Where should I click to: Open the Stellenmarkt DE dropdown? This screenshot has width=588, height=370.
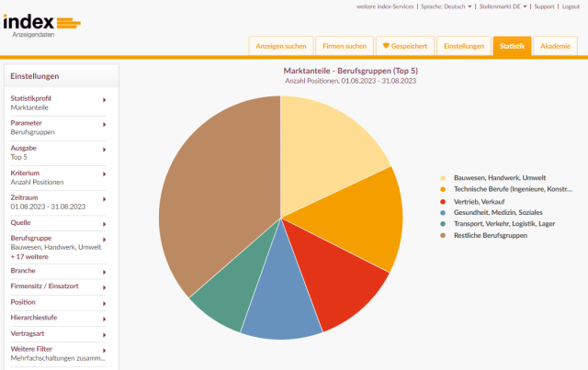click(503, 6)
